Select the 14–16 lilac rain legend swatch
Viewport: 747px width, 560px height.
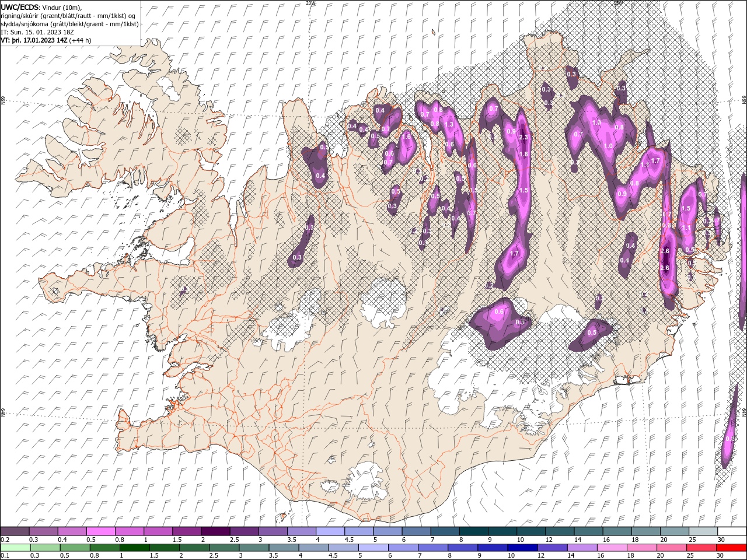tap(581, 548)
